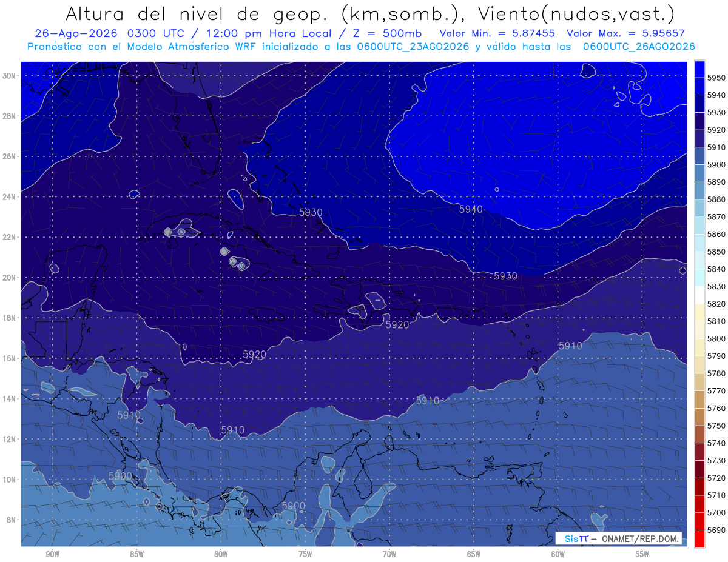Click the 90W longitude axis label

tap(52, 554)
